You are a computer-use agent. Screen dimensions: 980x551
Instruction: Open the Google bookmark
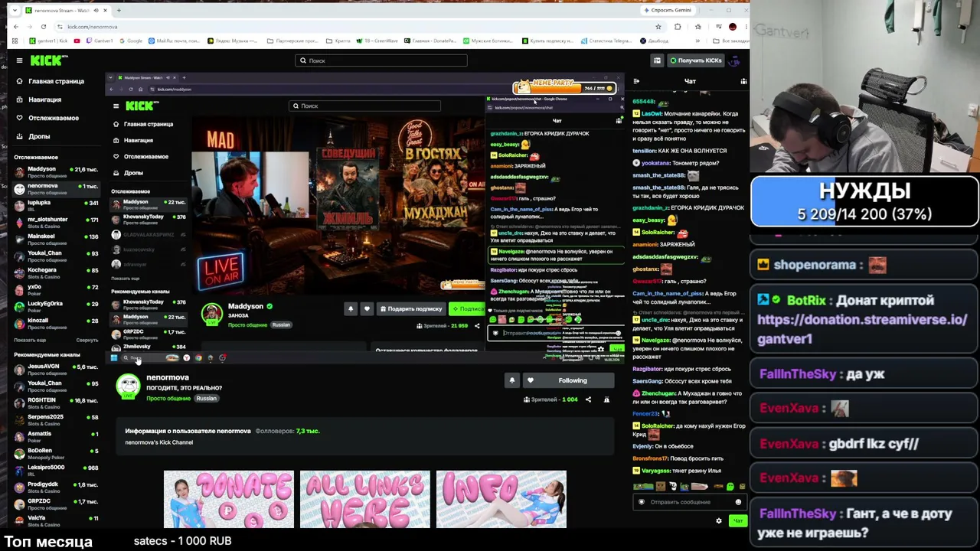(x=131, y=41)
